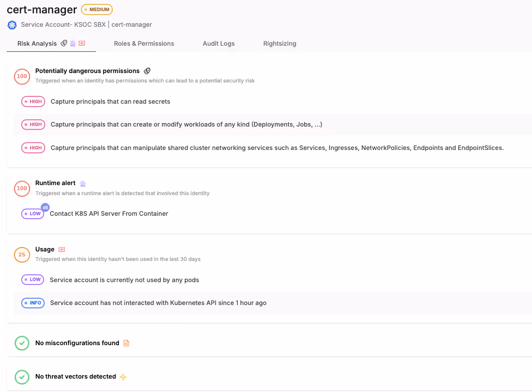This screenshot has width=532, height=392.
Task: Select Service account currently not used by pods
Action: tap(124, 280)
